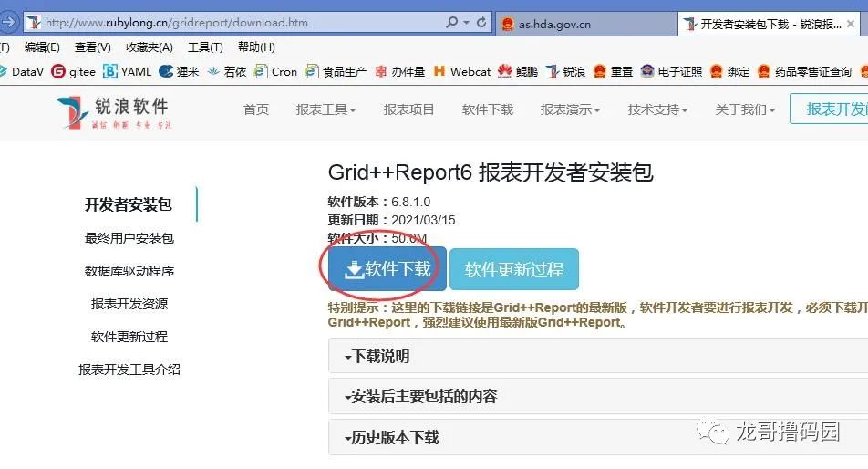Open the DataV bookmark
Image resolution: width=868 pixels, height=469 pixels.
pyautogui.click(x=22, y=71)
